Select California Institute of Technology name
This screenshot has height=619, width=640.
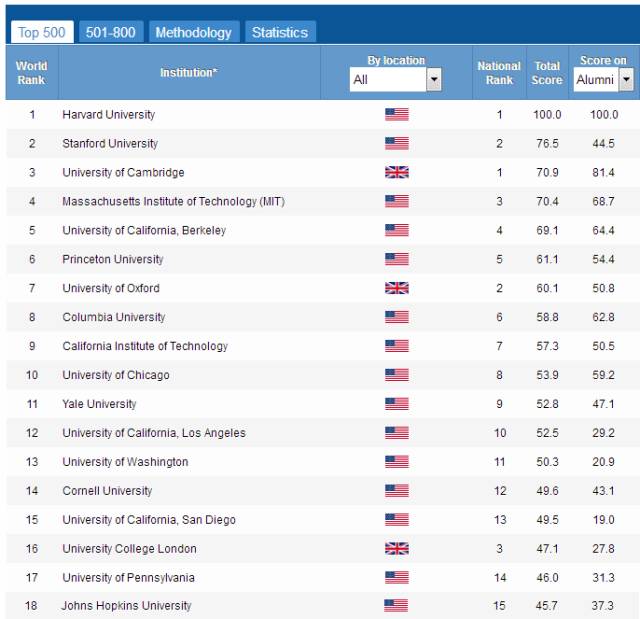click(x=145, y=346)
